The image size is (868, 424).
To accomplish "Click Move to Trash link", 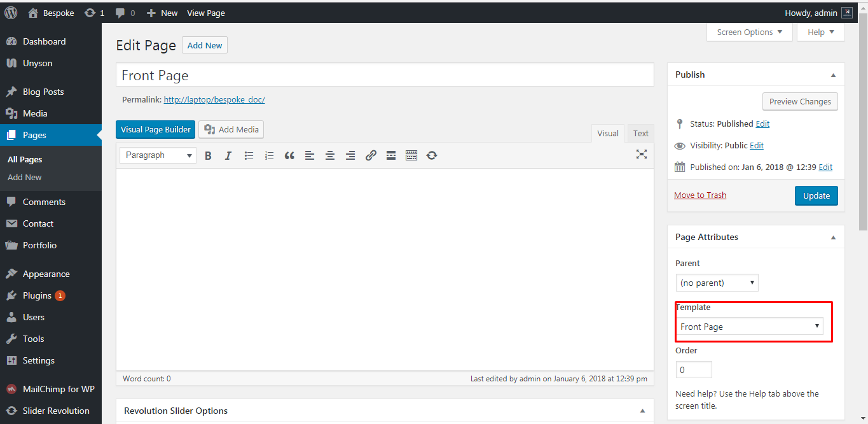I will point(700,195).
